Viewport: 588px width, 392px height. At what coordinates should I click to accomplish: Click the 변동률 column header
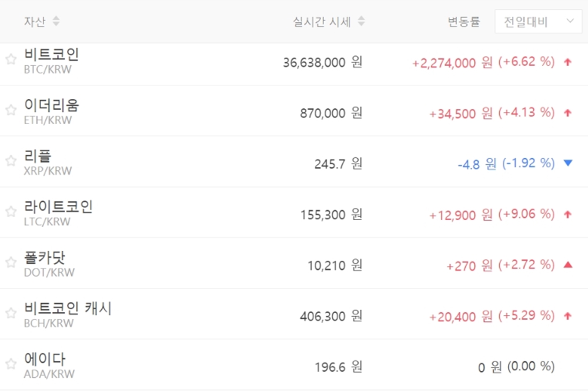[x=463, y=22]
